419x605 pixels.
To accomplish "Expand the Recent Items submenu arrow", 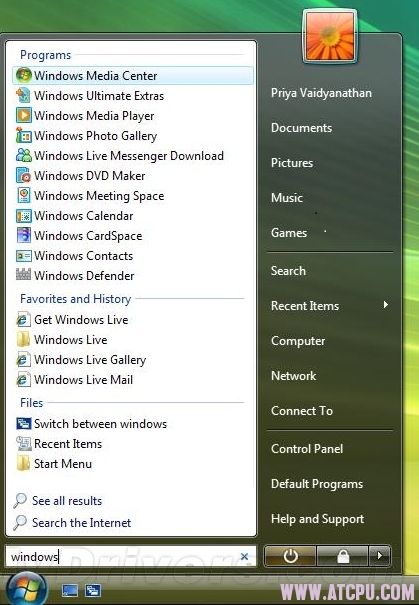I will (x=385, y=305).
